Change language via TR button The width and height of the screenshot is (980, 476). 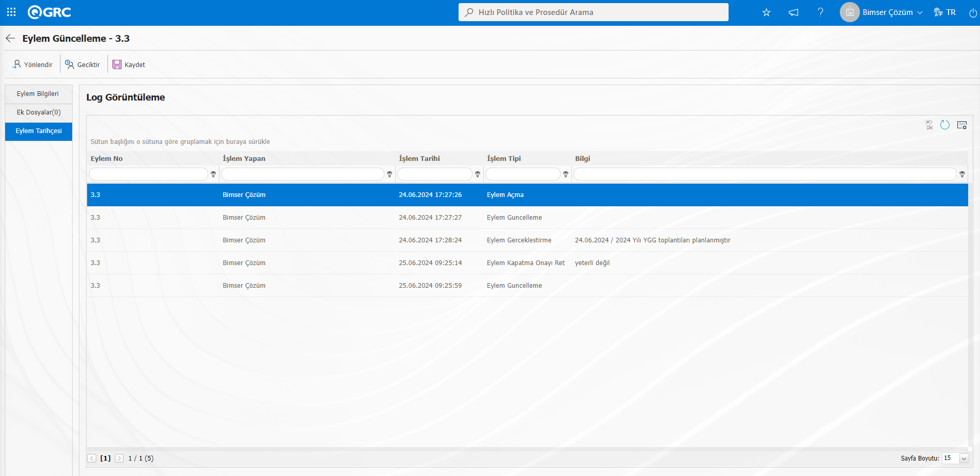(945, 12)
